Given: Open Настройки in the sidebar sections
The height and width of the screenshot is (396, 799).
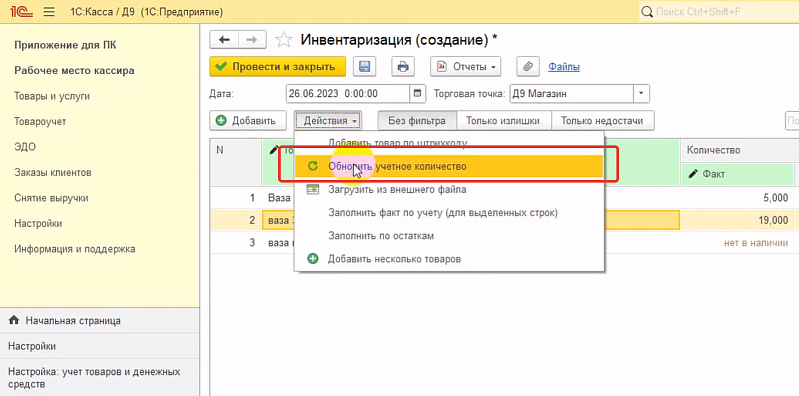Looking at the screenshot, I should click(38, 223).
